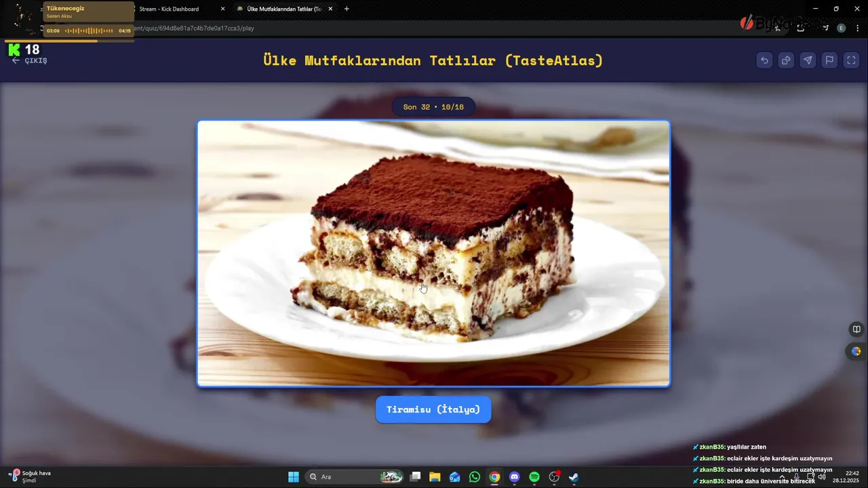Click the Chrome profile avatar icon
The width and height of the screenshot is (868, 488).
click(x=841, y=28)
